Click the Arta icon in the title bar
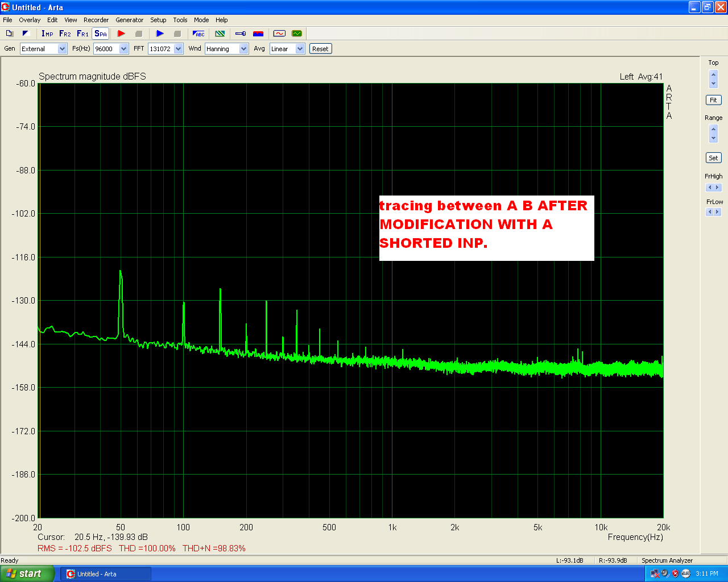The width and height of the screenshot is (728, 582). coord(6,7)
